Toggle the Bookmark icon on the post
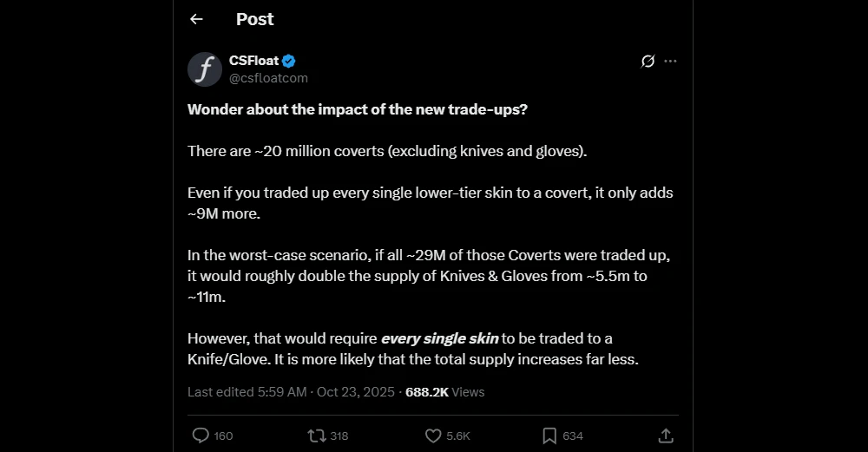 click(549, 436)
